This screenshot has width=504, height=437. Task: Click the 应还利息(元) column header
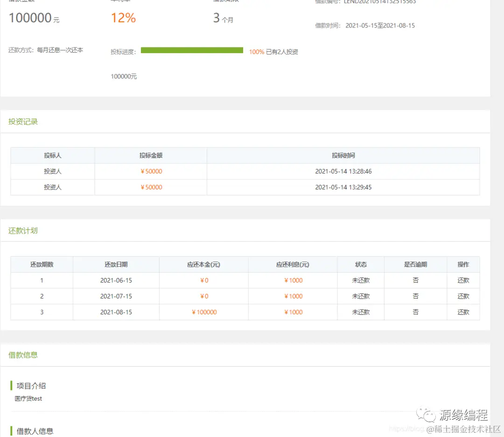[x=293, y=264]
